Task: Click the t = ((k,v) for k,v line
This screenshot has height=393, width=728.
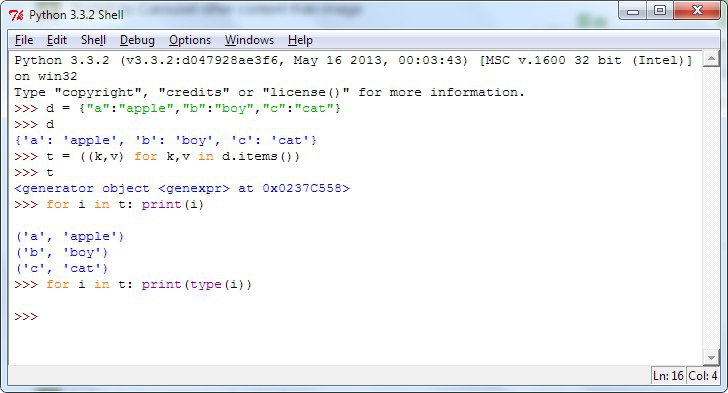Action: click(x=157, y=157)
